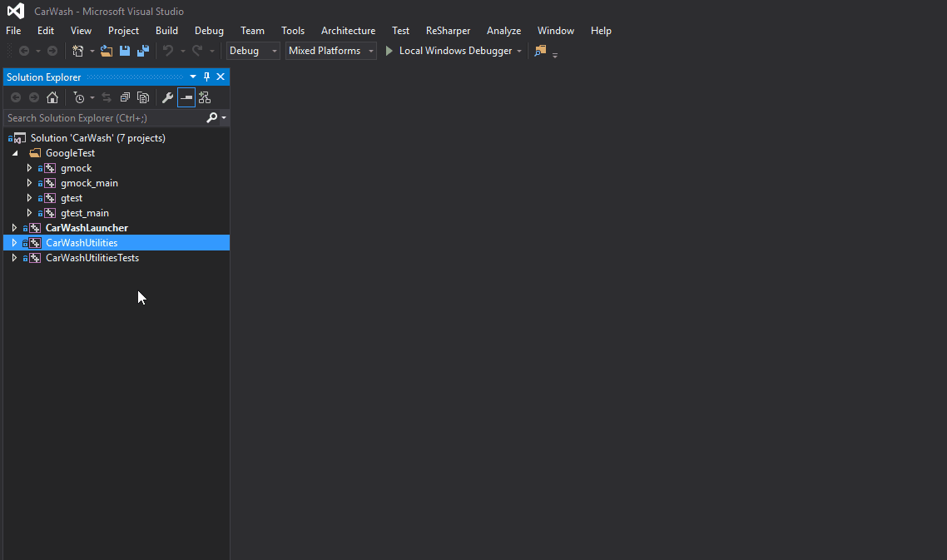Open the search options dropdown arrow
Screen dimensions: 947x560
224,118
